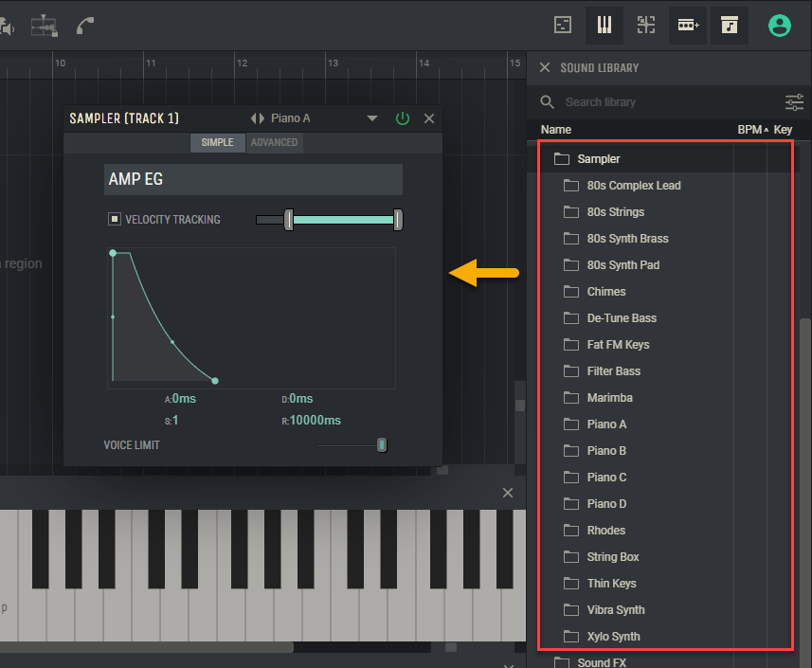This screenshot has height=668, width=812.
Task: Close the Sampler Track 1 window
Action: click(429, 118)
